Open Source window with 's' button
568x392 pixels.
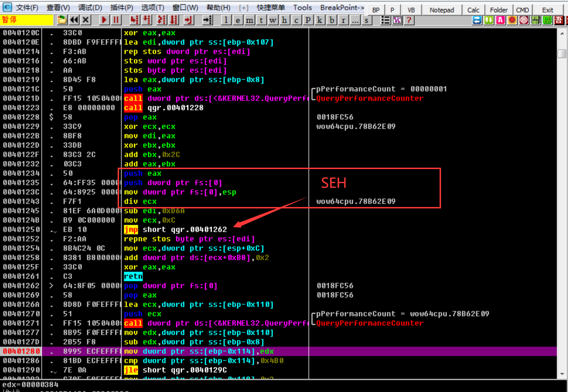(366, 20)
